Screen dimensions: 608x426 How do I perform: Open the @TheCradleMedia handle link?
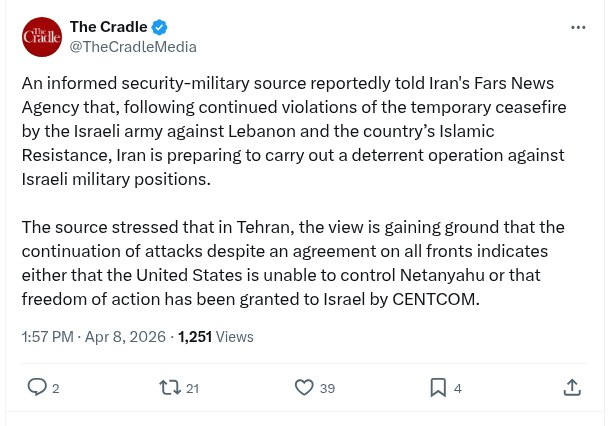[x=132, y=47]
